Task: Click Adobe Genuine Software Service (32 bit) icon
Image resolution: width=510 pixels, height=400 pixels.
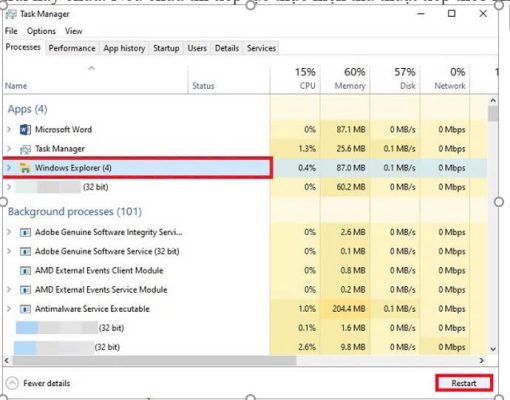Action: pyautogui.click(x=25, y=251)
